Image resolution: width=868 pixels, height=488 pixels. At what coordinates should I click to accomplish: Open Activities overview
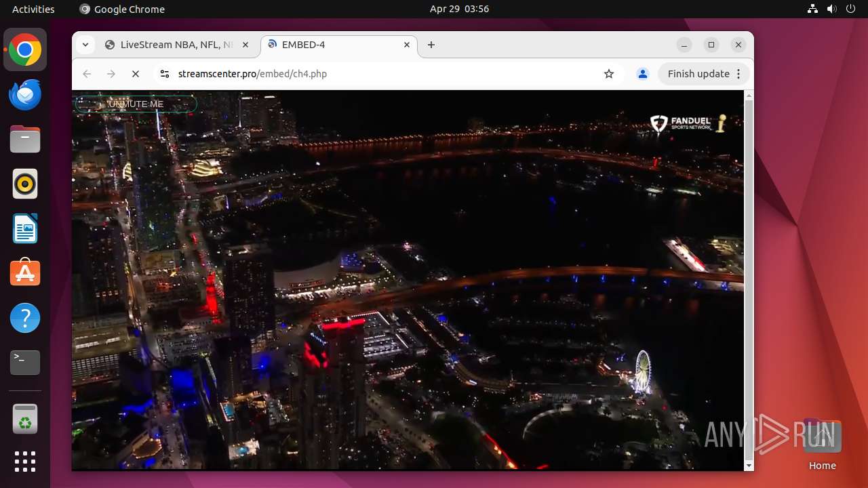(33, 9)
